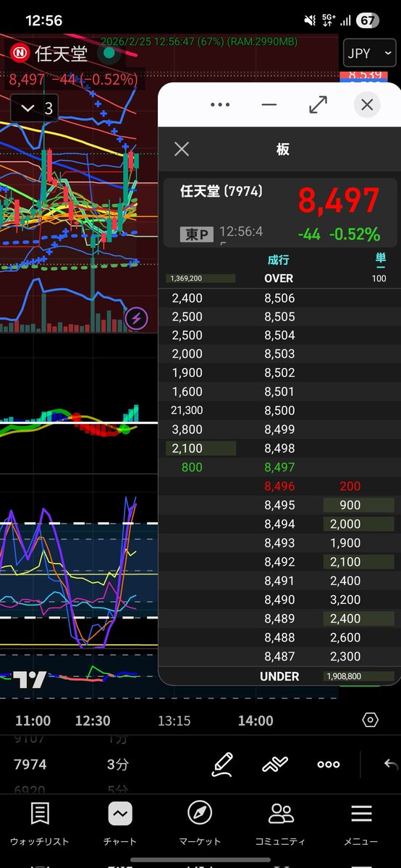Tap the purple lightning bolt icon on the chart

pos(136,318)
